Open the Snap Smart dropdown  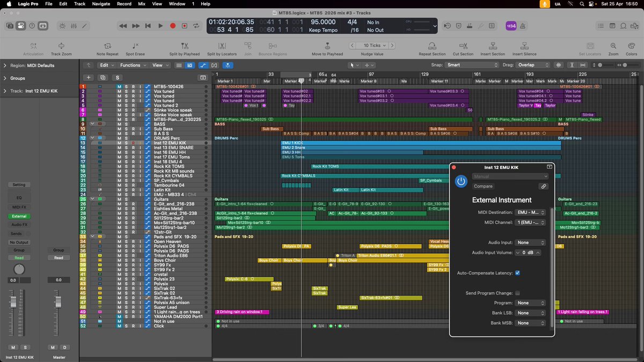(472, 65)
